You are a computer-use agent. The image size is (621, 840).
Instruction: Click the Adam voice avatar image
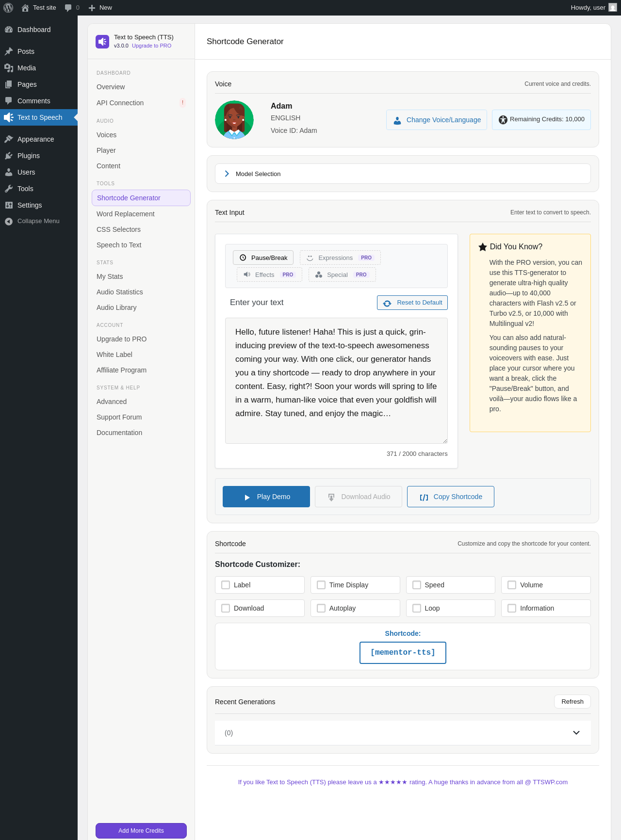tap(234, 120)
